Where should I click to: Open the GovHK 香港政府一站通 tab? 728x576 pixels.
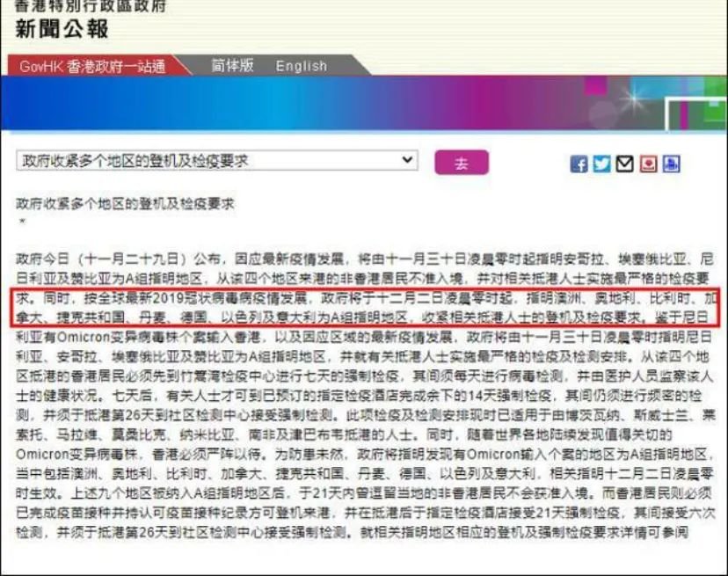(93, 67)
